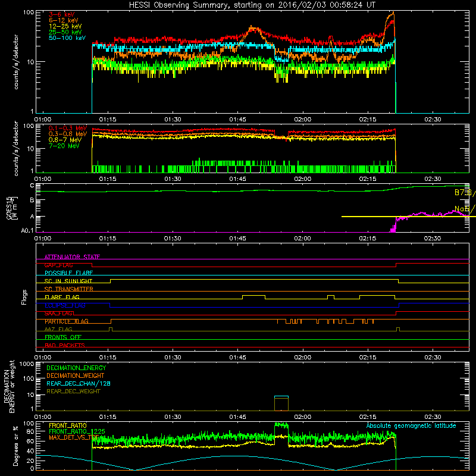Click the GAP_FLAG label
476x476 pixels.
coord(58,265)
